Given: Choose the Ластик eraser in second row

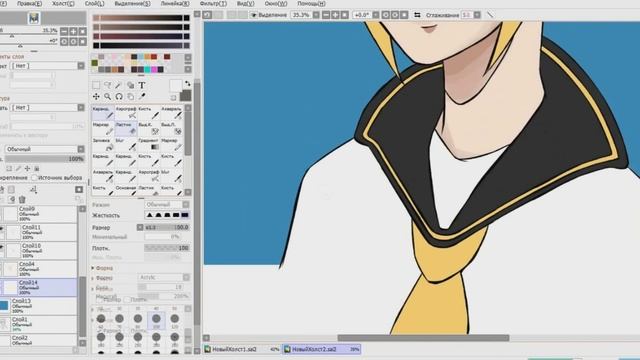Looking at the screenshot, I should (x=126, y=129).
